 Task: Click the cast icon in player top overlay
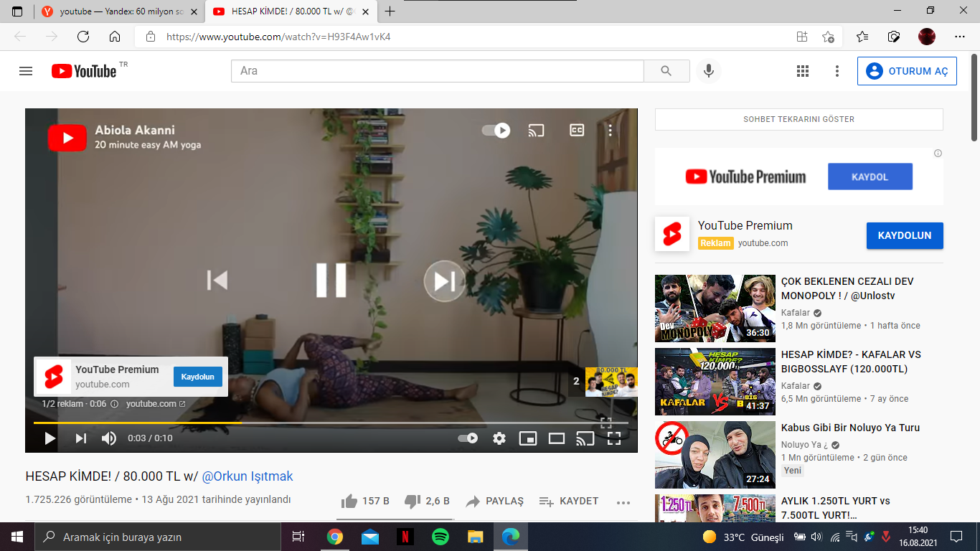pyautogui.click(x=536, y=130)
